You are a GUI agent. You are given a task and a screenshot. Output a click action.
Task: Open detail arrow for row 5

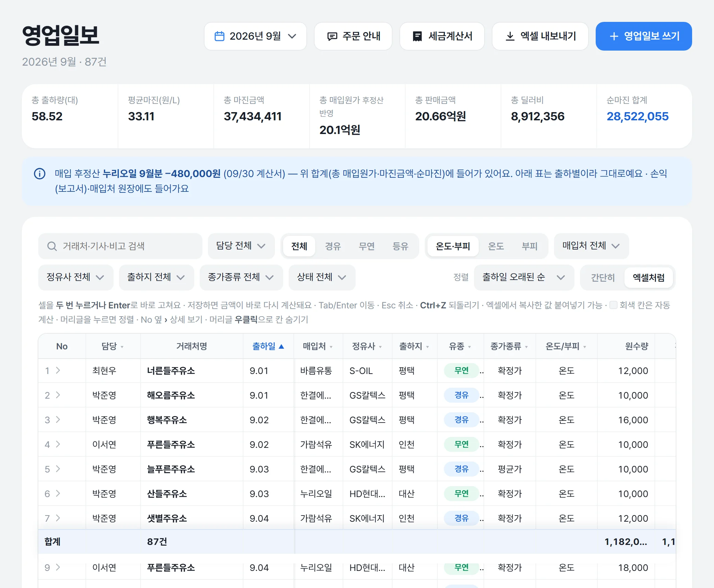(58, 469)
